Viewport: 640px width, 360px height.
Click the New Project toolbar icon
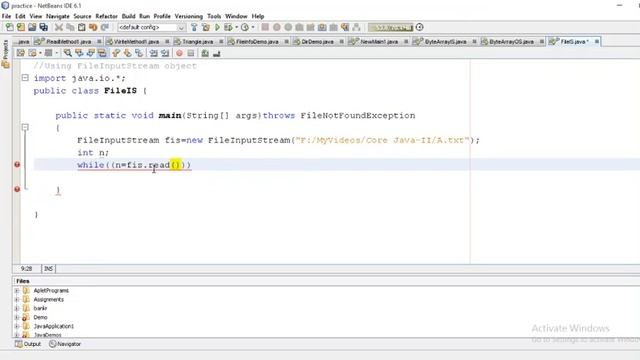[x=21, y=27]
